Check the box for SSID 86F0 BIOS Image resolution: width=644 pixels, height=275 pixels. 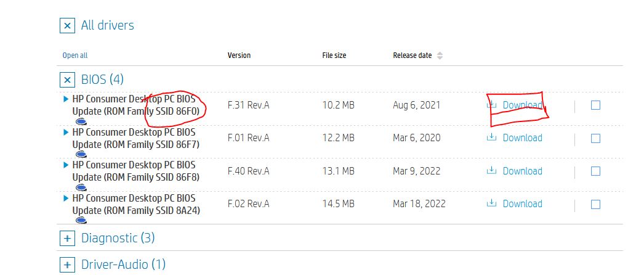[x=595, y=105]
